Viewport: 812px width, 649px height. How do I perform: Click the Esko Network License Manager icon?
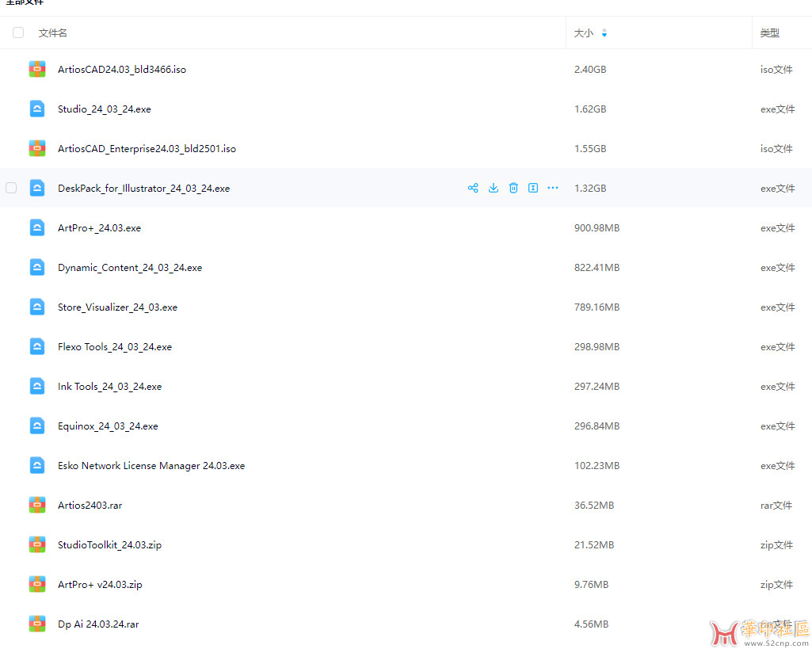pyautogui.click(x=37, y=466)
